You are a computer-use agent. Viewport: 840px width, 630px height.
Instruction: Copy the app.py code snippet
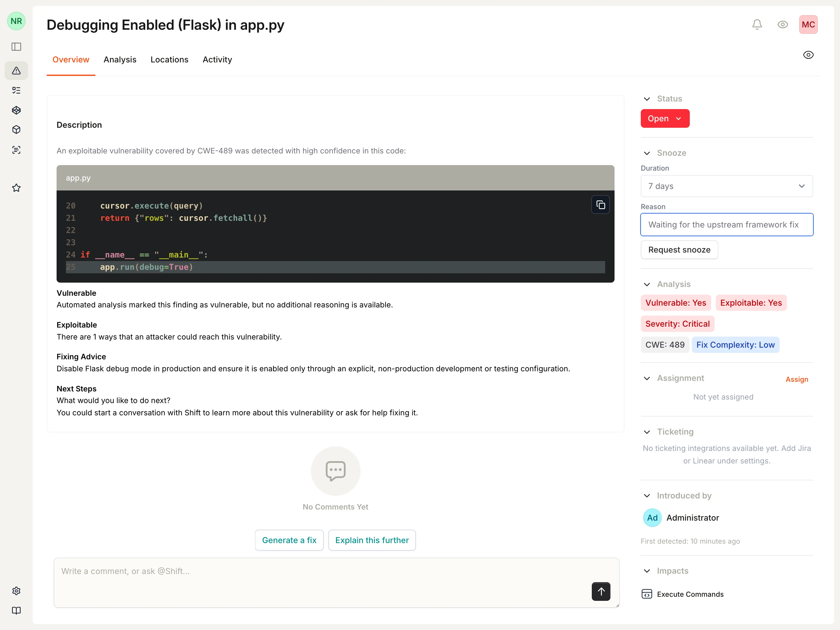[600, 205]
